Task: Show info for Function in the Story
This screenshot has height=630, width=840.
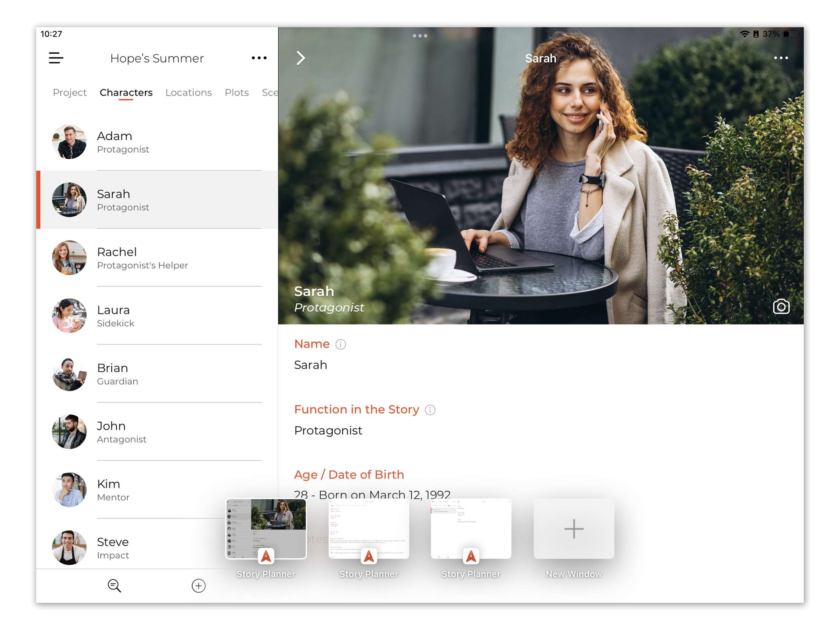Action: click(x=430, y=410)
